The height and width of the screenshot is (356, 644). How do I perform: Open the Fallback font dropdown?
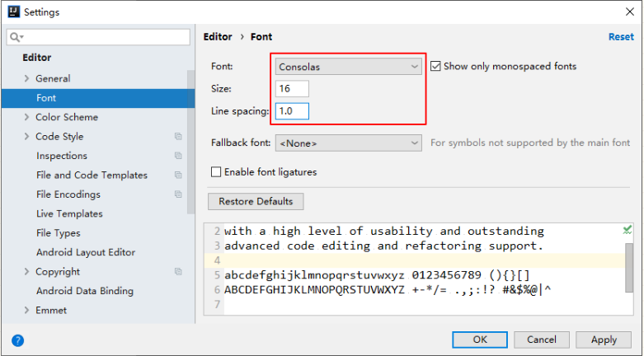tap(348, 143)
